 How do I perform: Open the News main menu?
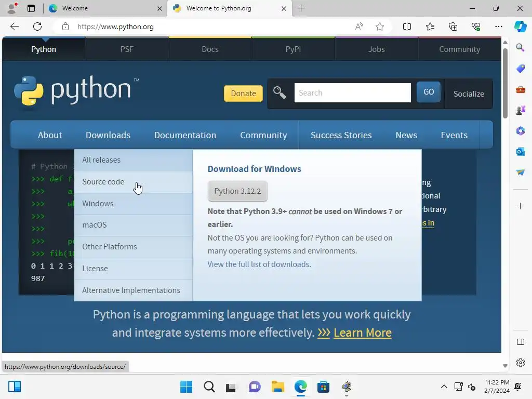(x=406, y=135)
